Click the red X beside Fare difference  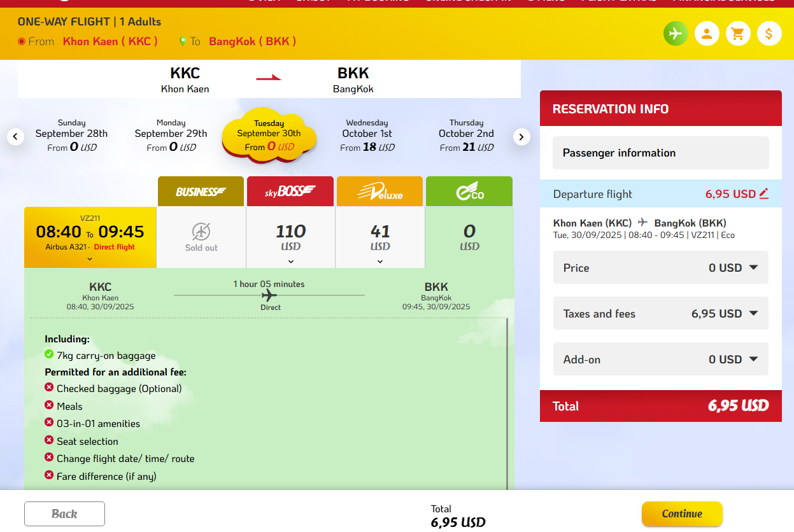click(x=49, y=475)
